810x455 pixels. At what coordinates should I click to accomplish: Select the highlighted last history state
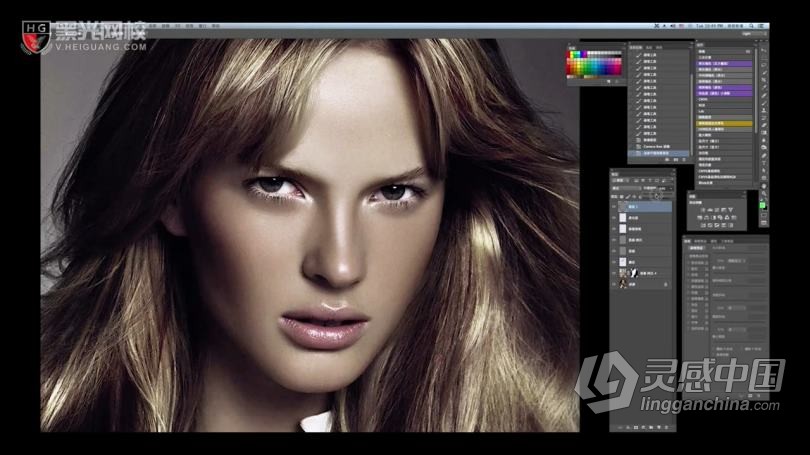pyautogui.click(x=659, y=153)
